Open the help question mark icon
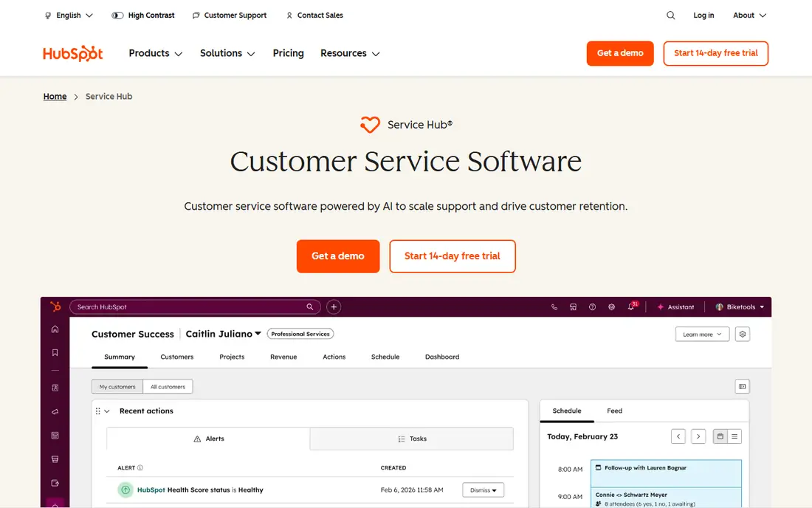Image resolution: width=812 pixels, height=508 pixels. [x=593, y=307]
